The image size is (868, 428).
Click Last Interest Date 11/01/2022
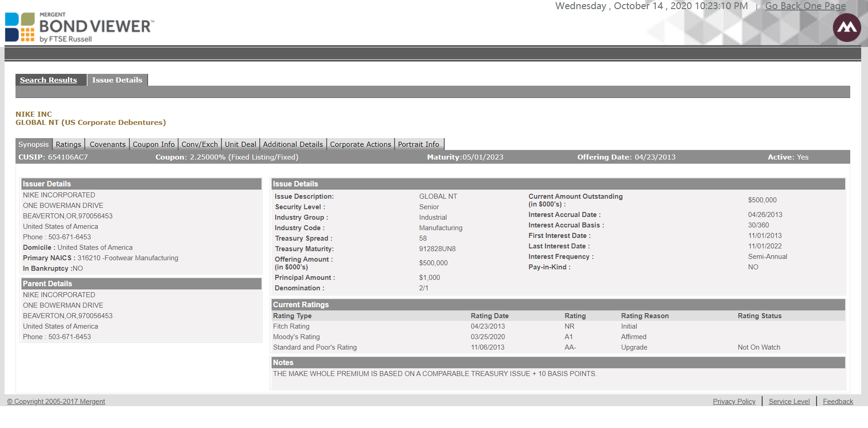765,246
